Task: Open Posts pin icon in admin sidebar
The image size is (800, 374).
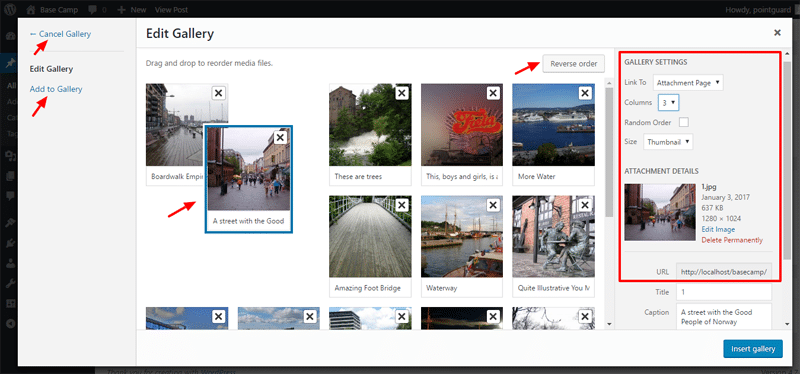Action: (x=10, y=63)
